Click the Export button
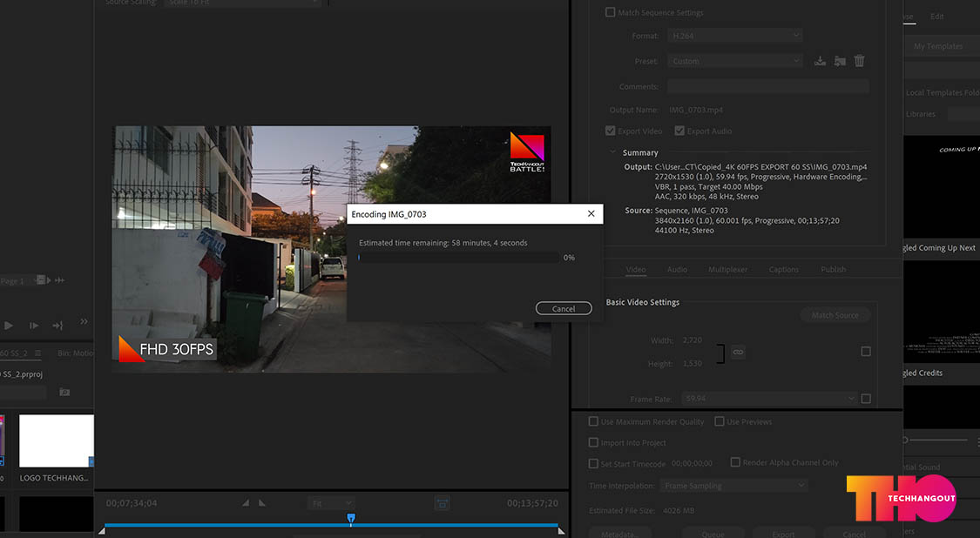Image resolution: width=980 pixels, height=538 pixels. (783, 534)
